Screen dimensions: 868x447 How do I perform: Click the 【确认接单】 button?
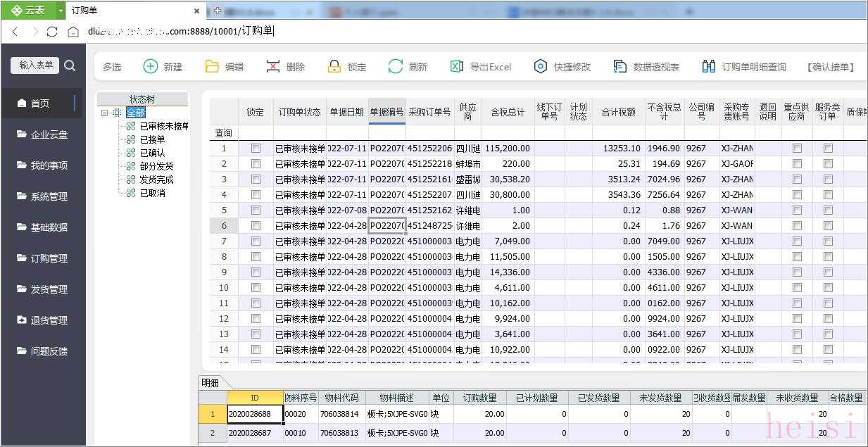click(831, 67)
